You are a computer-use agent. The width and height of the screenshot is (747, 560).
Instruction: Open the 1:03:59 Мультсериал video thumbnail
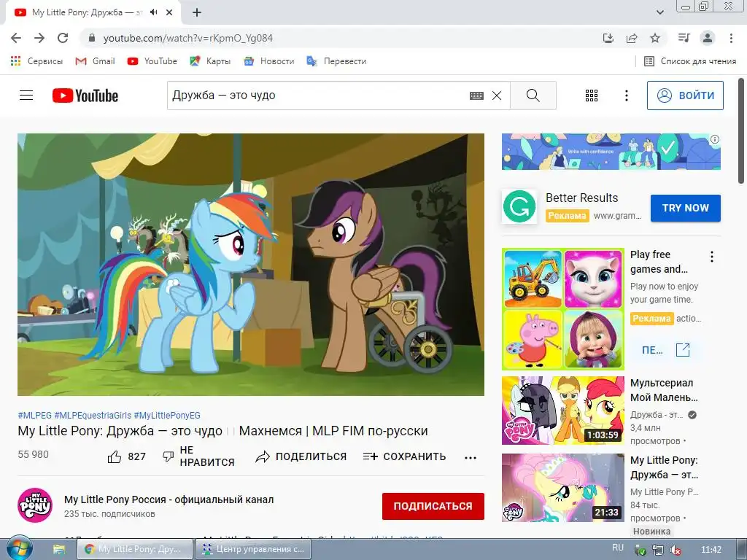[563, 411]
